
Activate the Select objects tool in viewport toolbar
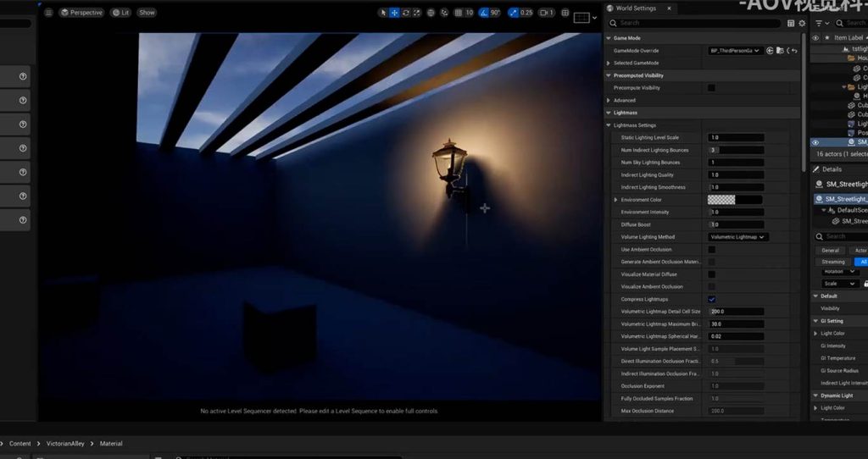pos(383,13)
